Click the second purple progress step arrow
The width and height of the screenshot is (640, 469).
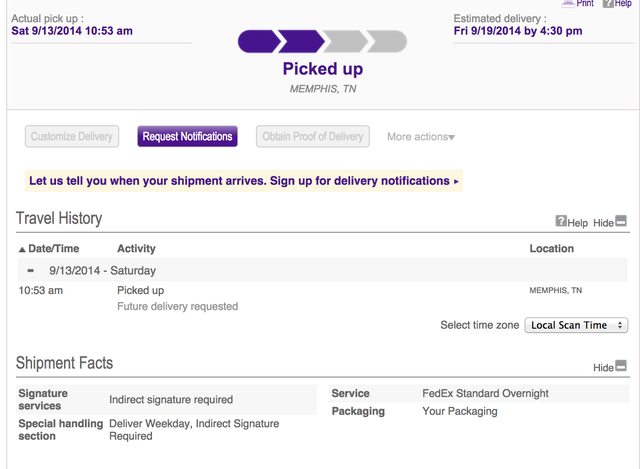click(x=300, y=41)
